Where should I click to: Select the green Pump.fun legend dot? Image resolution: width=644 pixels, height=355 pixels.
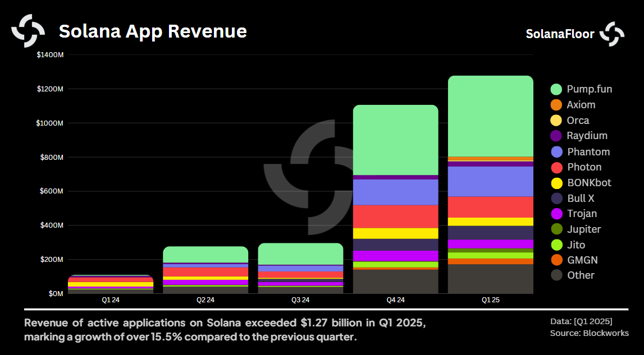pos(558,89)
